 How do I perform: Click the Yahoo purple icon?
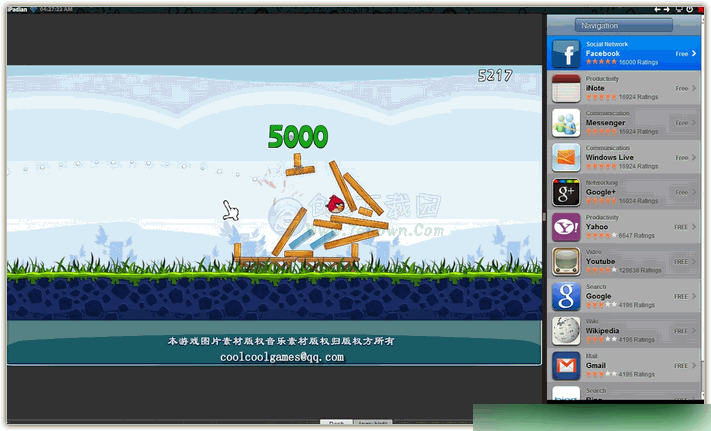click(566, 227)
